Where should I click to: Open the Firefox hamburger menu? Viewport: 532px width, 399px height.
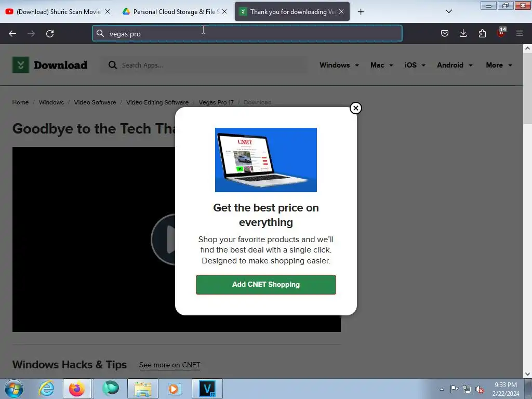(x=520, y=33)
